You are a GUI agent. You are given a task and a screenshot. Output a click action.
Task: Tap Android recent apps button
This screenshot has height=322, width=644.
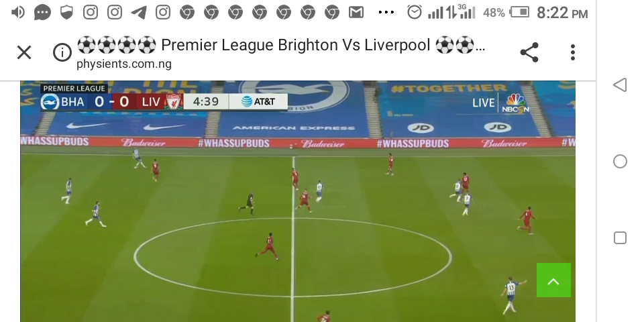[x=620, y=237]
